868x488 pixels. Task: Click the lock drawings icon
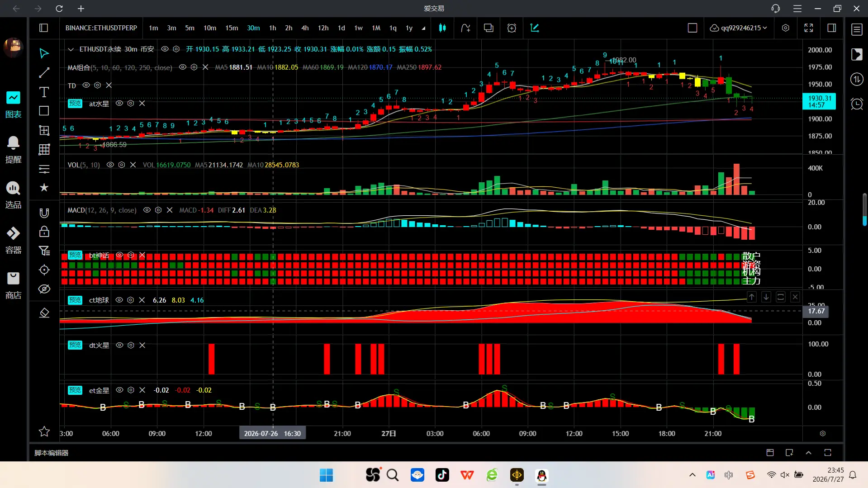click(x=44, y=232)
